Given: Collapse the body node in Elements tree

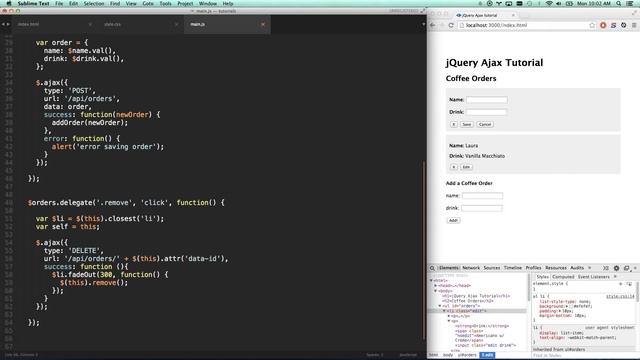Looking at the screenshot, I should tap(436, 291).
